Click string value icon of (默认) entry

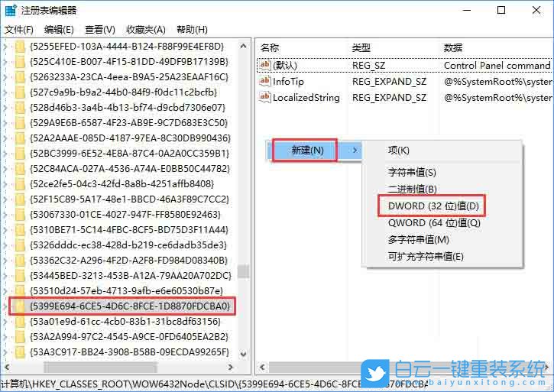click(x=265, y=65)
